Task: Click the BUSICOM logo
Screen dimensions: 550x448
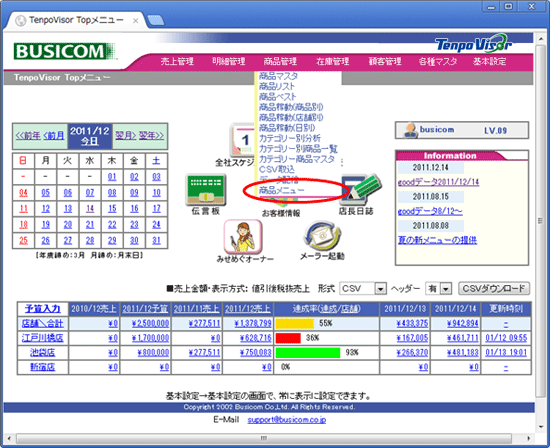Action: coord(64,52)
